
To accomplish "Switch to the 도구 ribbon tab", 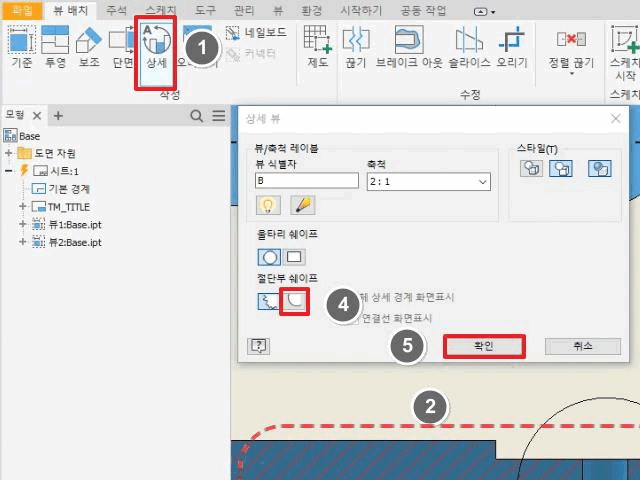I will pyautogui.click(x=205, y=10).
